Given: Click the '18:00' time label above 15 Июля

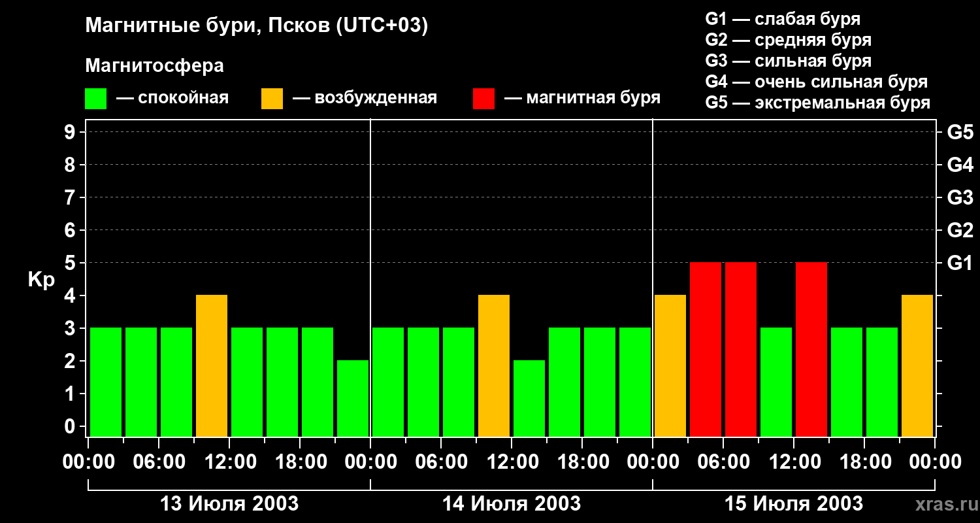Looking at the screenshot, I should (x=864, y=462).
